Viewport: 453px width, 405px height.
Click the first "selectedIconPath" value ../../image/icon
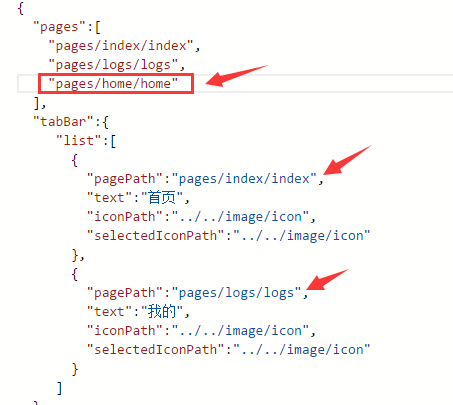pos(302,236)
